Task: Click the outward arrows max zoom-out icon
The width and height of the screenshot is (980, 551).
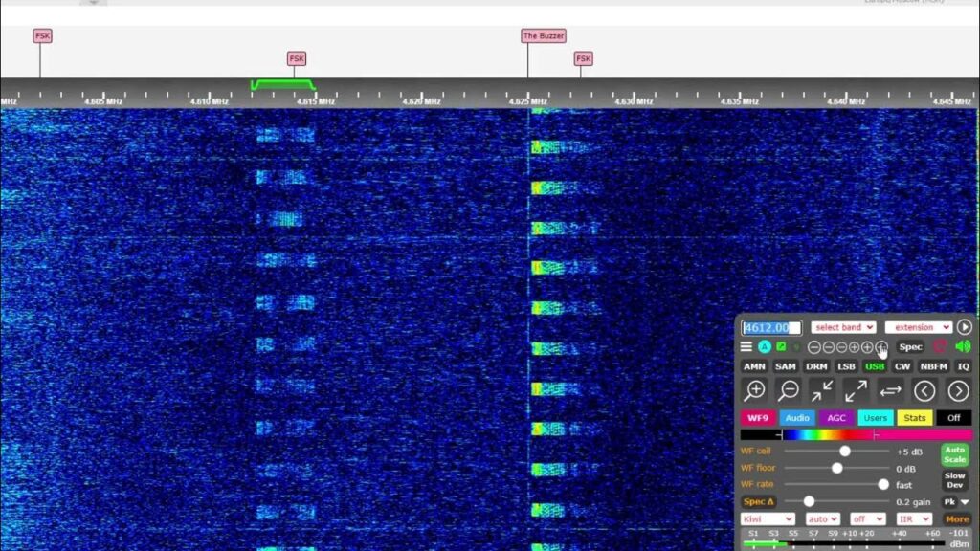Action: coord(857,391)
